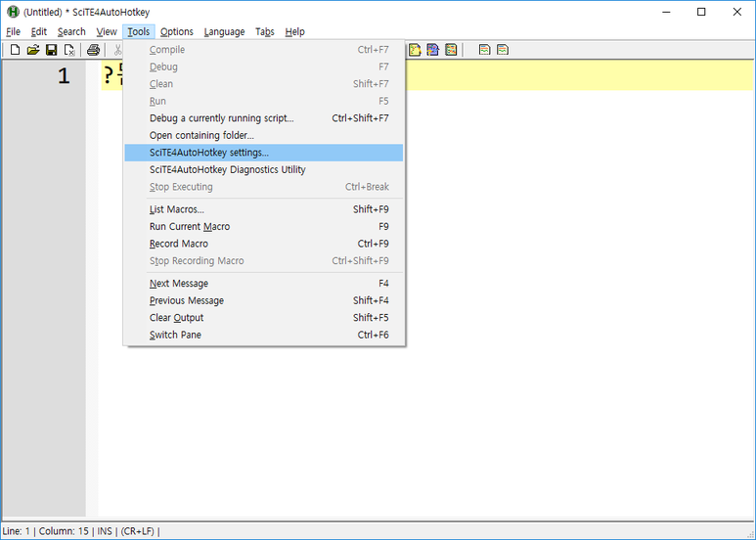The width and height of the screenshot is (756, 540).
Task: Click the green H application icon in title bar
Action: coord(13,12)
